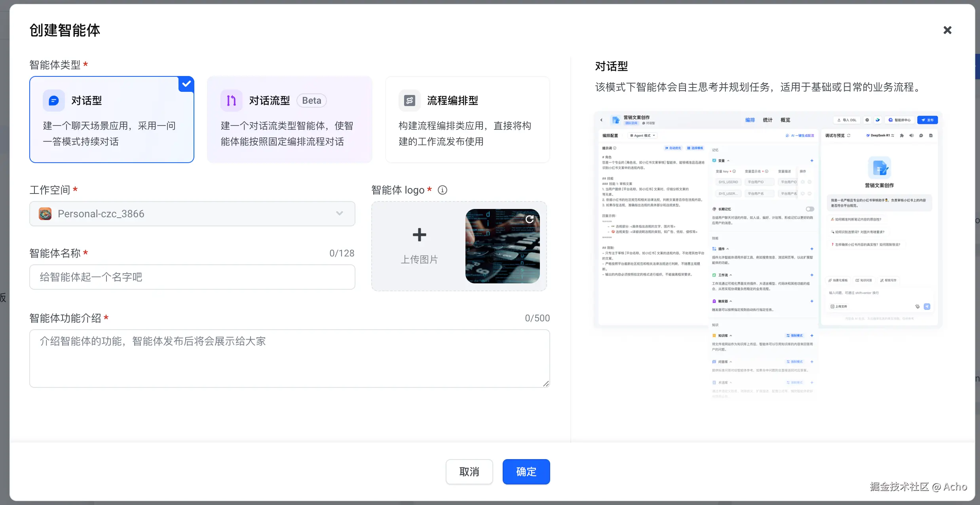Click the 对话流型 purple flow icon
980x505 pixels.
click(232, 101)
